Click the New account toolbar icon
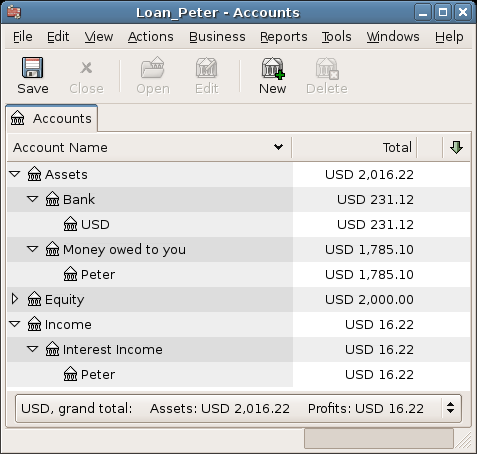This screenshot has height=454, width=477. click(273, 68)
